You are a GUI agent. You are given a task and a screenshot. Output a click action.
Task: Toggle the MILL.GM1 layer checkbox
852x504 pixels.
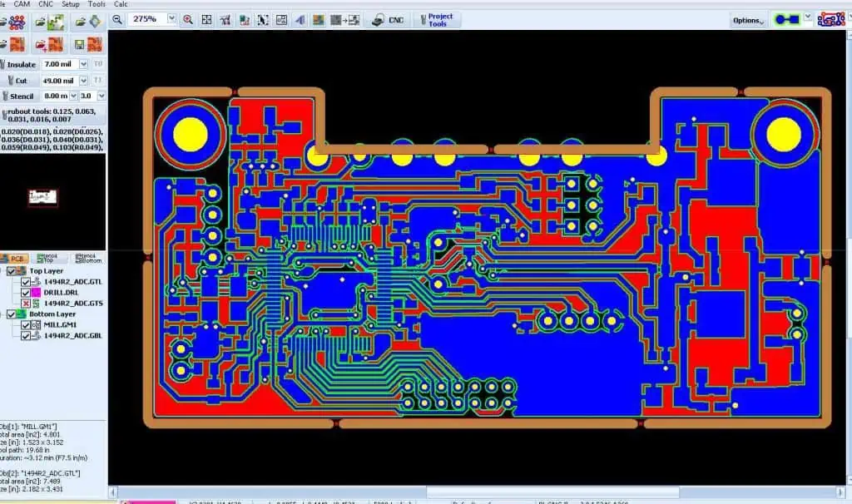point(26,325)
